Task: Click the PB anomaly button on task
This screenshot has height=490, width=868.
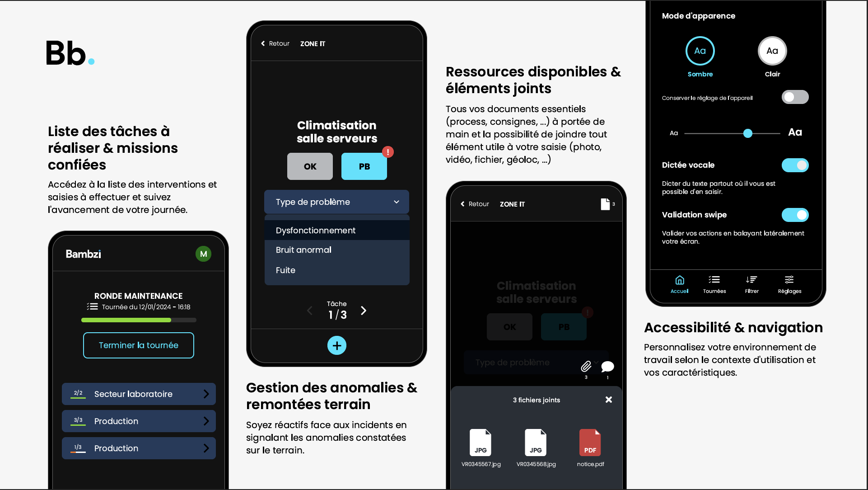Action: point(364,166)
